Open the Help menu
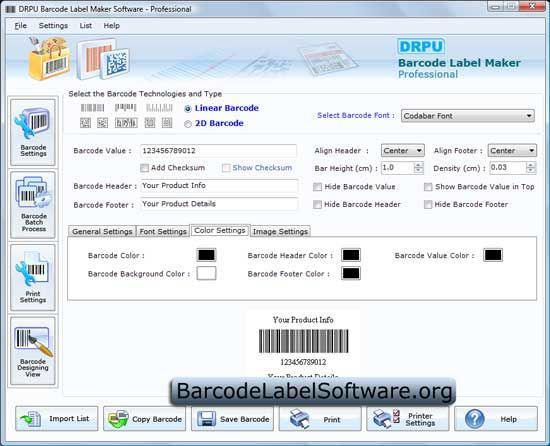550x446 pixels. coord(112,26)
